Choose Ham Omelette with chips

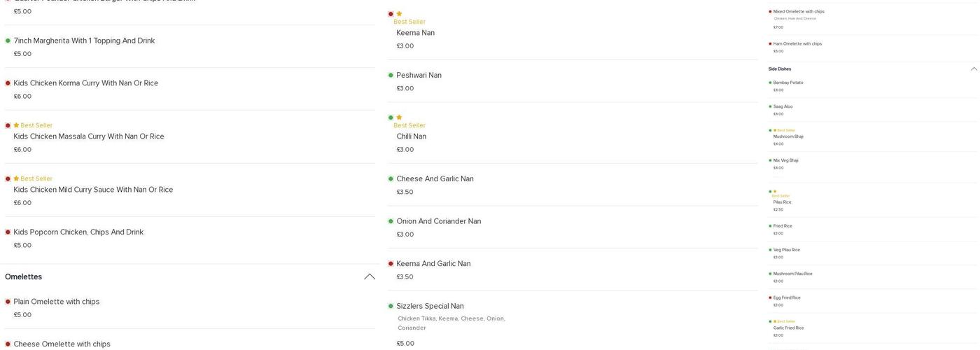(x=797, y=44)
